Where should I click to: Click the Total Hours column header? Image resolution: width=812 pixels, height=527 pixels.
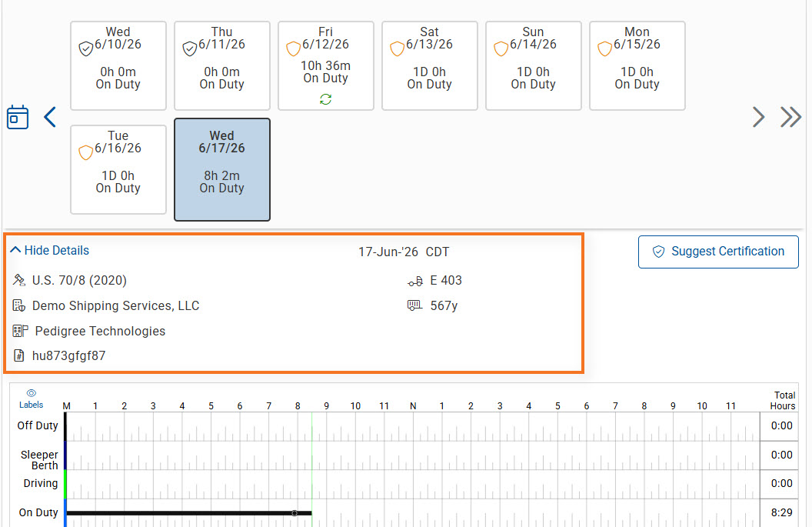click(x=783, y=401)
